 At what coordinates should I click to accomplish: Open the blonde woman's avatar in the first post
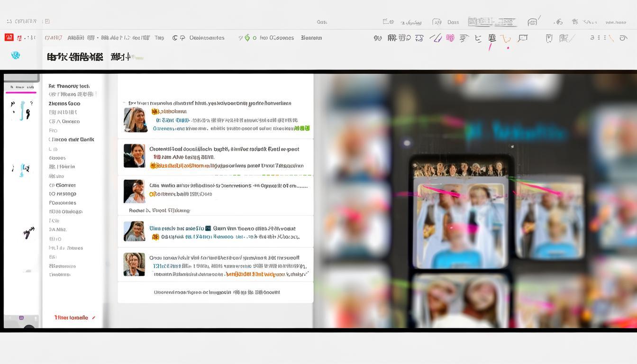pos(135,119)
